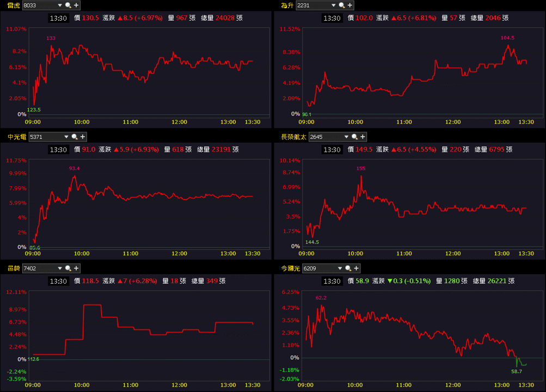Open the 2645 stock code dropdown arrow
The height and width of the screenshot is (392, 546).
click(346, 137)
